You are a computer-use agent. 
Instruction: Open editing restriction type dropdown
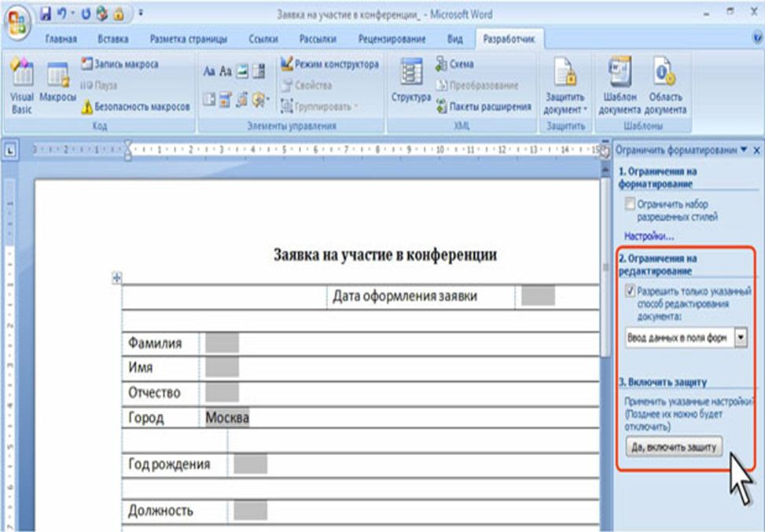click(741, 337)
